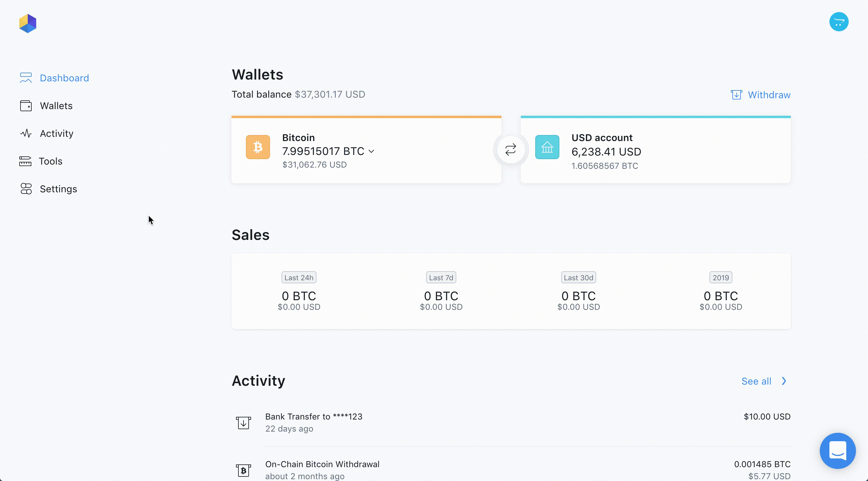868x481 pixels.
Task: Click the teal bank USD account icon
Action: point(547,147)
